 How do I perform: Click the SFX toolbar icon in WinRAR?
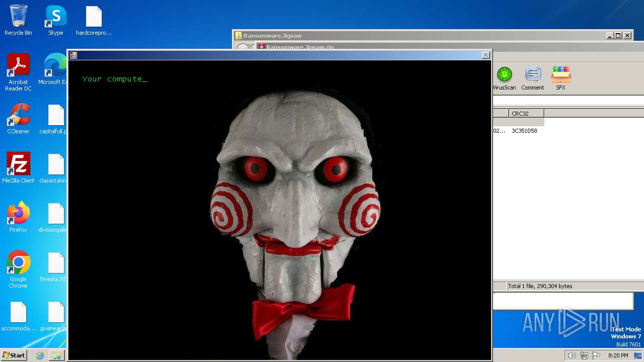560,78
